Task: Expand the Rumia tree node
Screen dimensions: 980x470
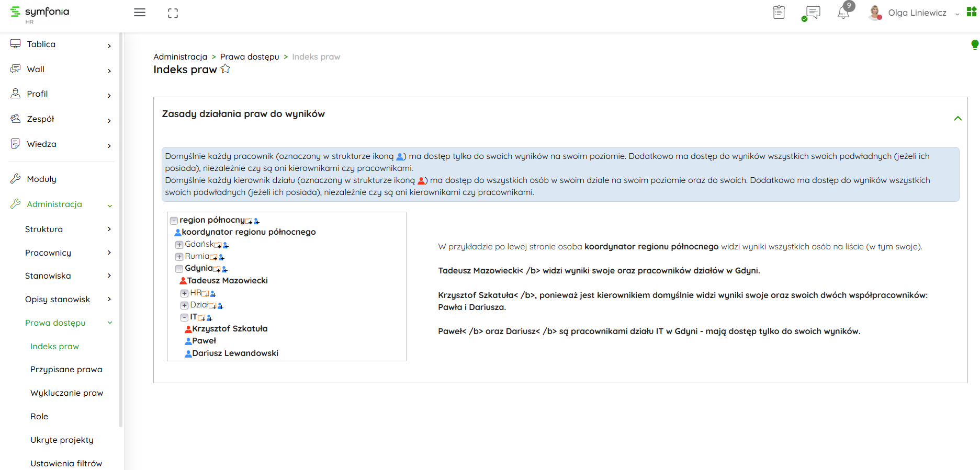Action: tap(179, 257)
